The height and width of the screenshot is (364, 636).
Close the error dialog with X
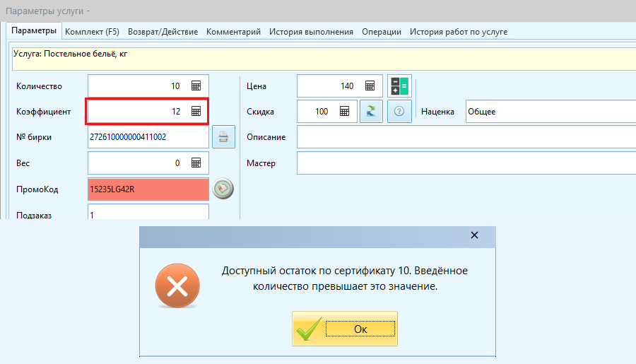coord(475,235)
